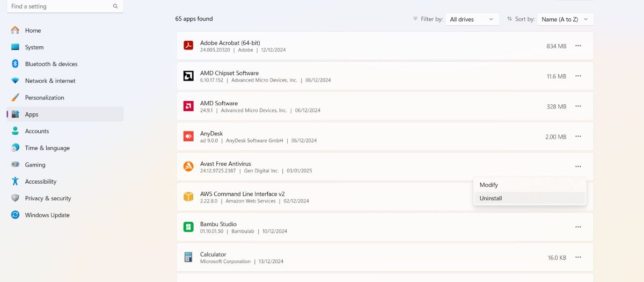Click the AnyDesk app name text

(211, 133)
